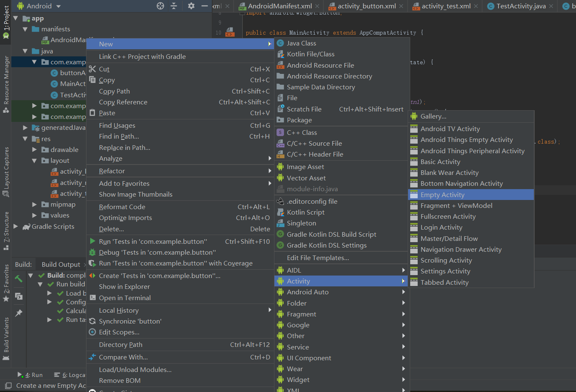Expand the drawable folder
576x392 pixels.
34,149
